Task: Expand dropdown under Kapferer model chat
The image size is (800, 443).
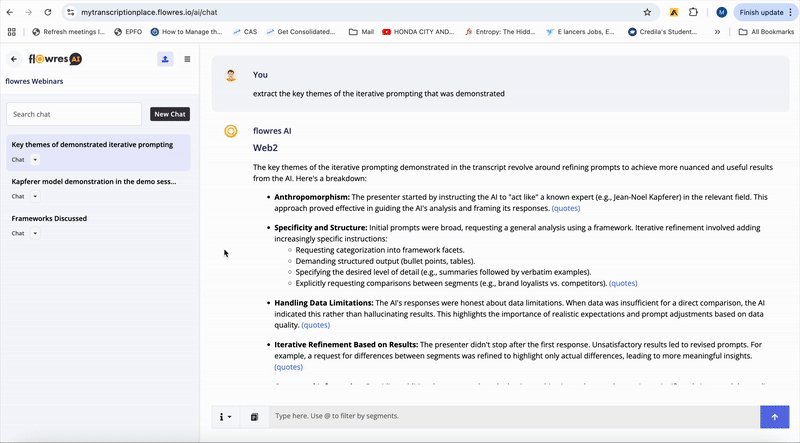Action: (x=35, y=196)
